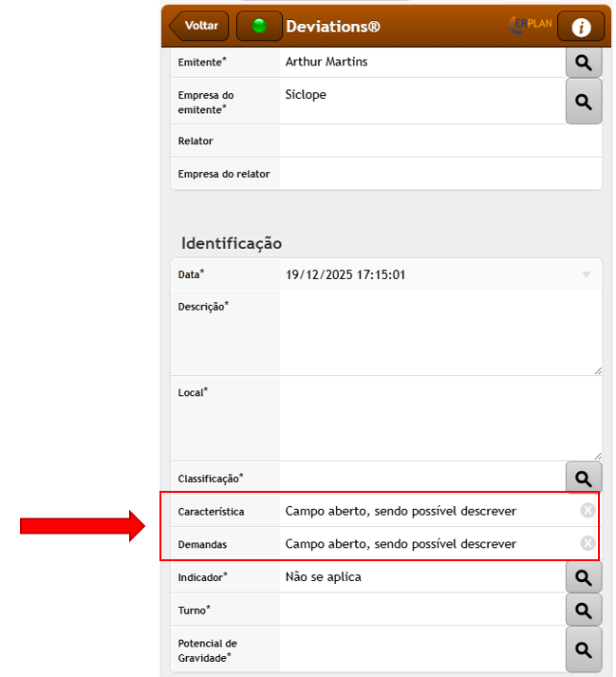616x677 pixels.
Task: Click into the Descrição text area
Action: pyautogui.click(x=439, y=332)
